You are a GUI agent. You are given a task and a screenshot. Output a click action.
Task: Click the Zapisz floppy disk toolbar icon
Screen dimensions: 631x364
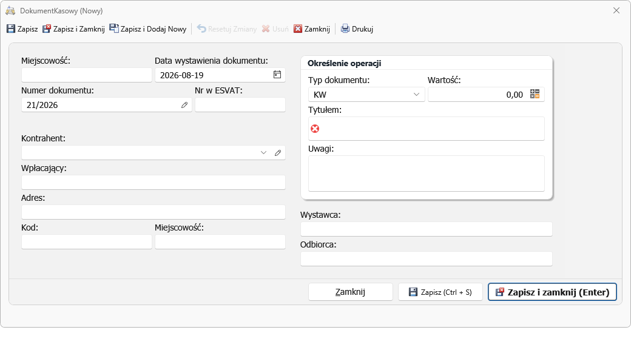pos(11,29)
